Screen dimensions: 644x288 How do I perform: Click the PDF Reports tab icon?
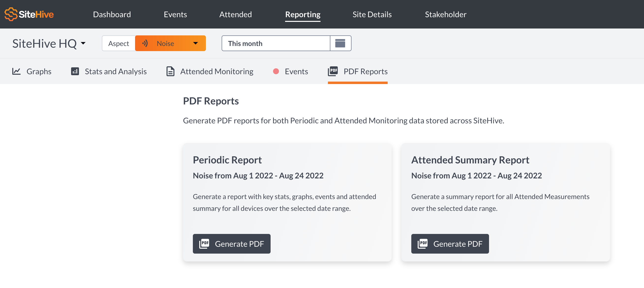coord(333,71)
